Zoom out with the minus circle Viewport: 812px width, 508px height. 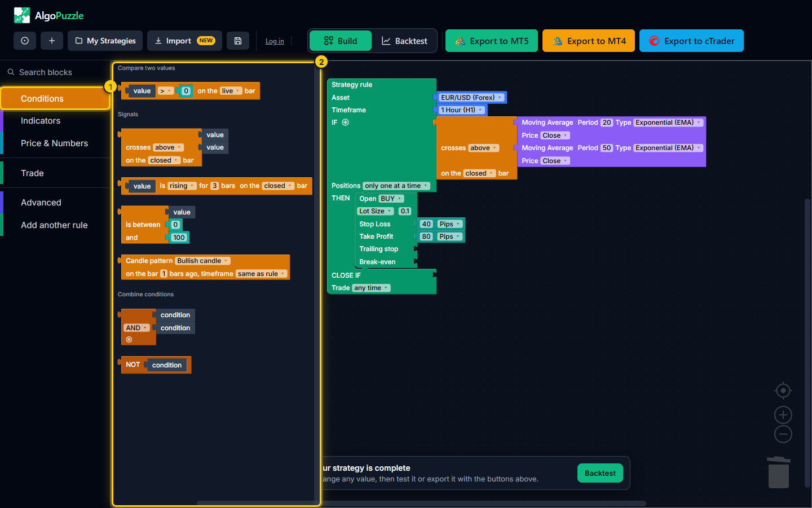(783, 434)
